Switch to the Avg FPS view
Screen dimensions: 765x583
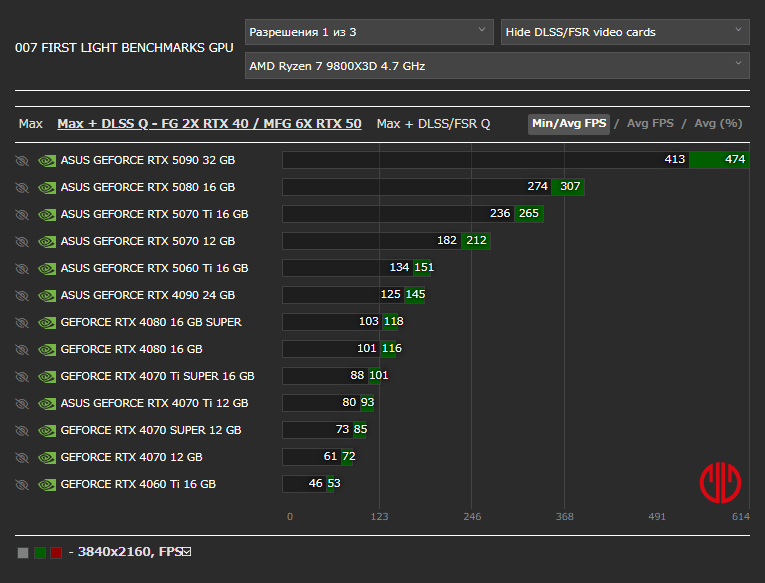click(x=650, y=123)
